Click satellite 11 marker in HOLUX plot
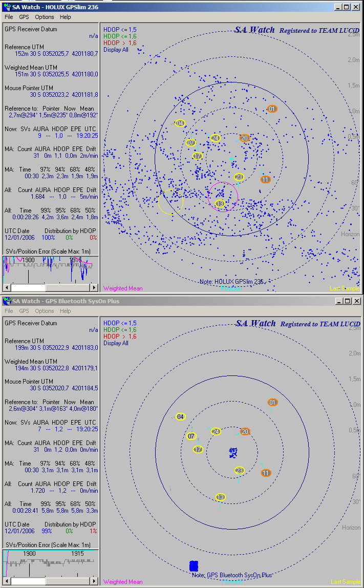The image size is (364, 588). point(265,180)
